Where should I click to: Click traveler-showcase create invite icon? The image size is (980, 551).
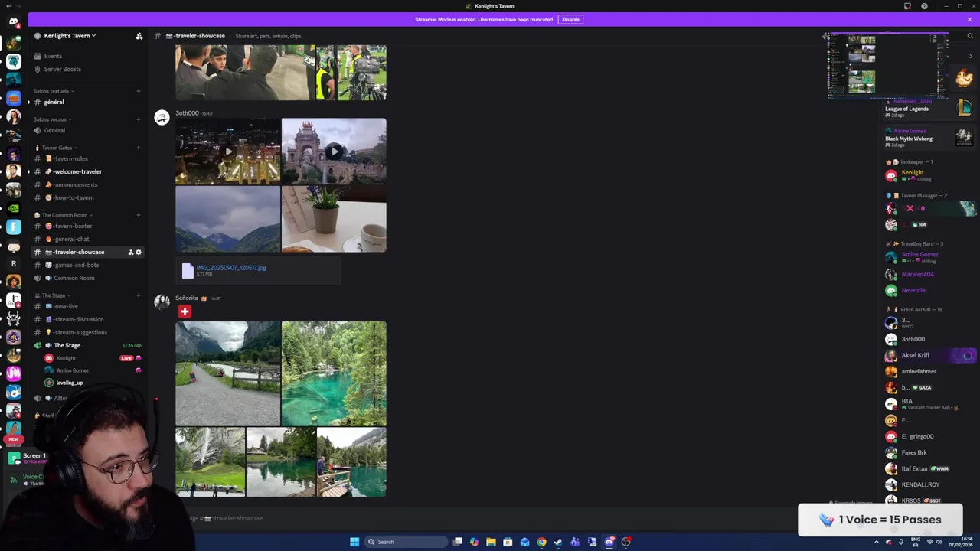tap(131, 252)
